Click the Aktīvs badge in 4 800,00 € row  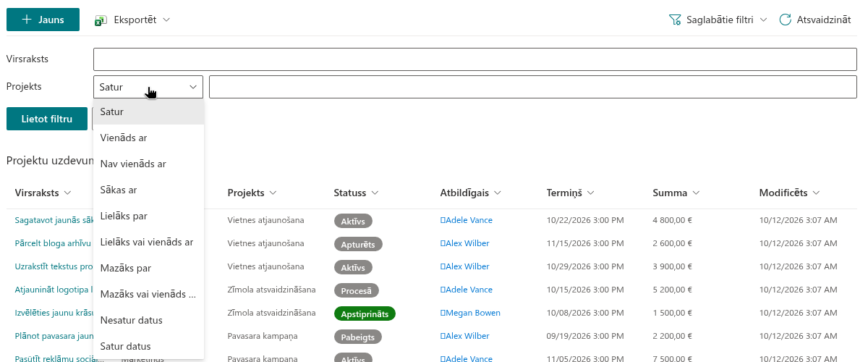coord(353,221)
